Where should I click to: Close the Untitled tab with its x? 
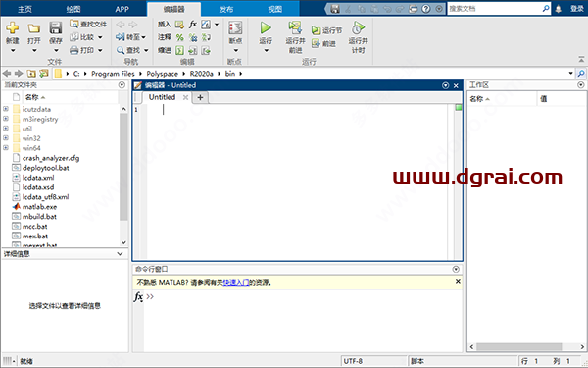pos(185,97)
